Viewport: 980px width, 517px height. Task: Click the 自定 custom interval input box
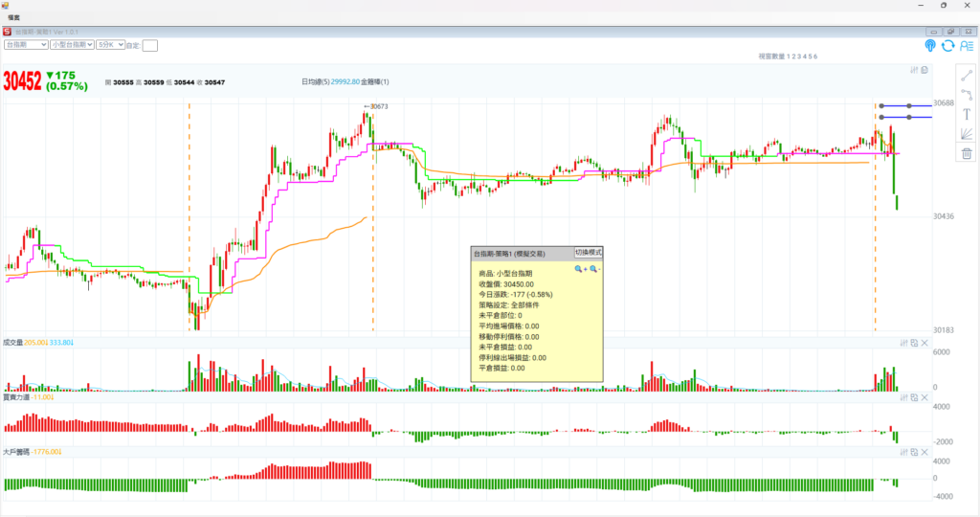click(150, 45)
